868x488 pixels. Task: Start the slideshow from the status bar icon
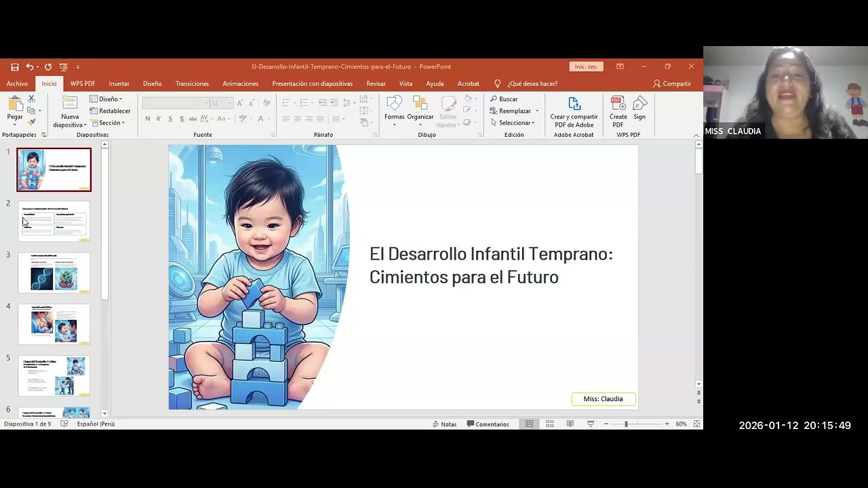(591, 424)
